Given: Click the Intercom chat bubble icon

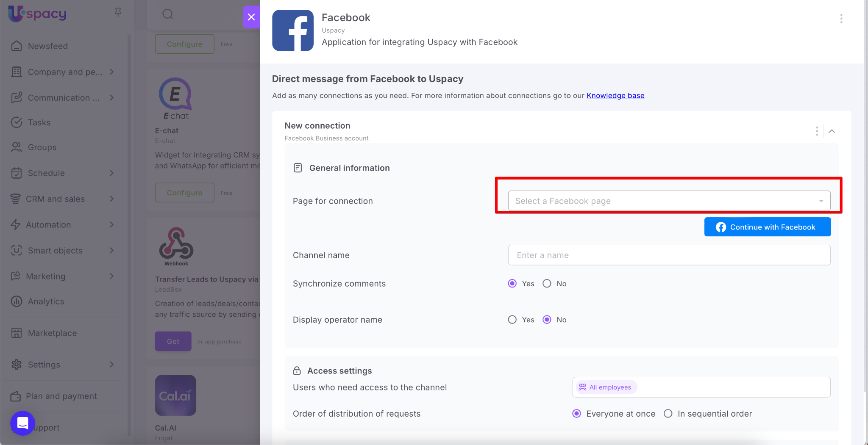Looking at the screenshot, I should (22, 423).
